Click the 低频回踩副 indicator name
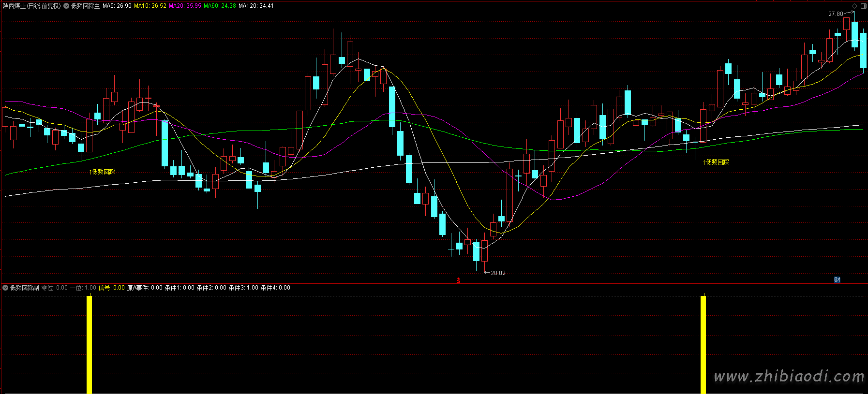Image resolution: width=868 pixels, height=394 pixels. 24,288
